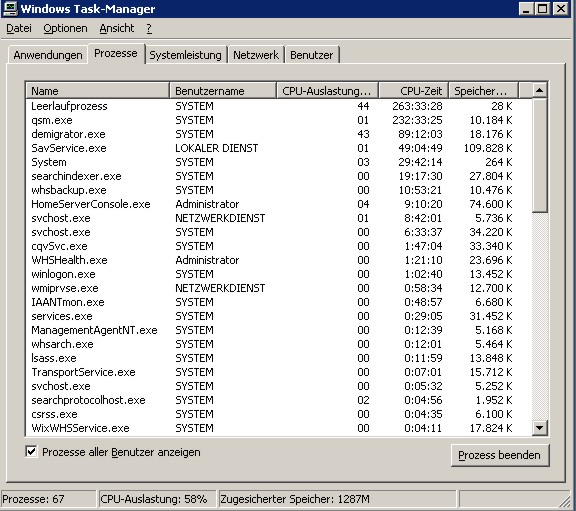The width and height of the screenshot is (576, 511).
Task: Open the Ansicht menu
Action: [117, 28]
